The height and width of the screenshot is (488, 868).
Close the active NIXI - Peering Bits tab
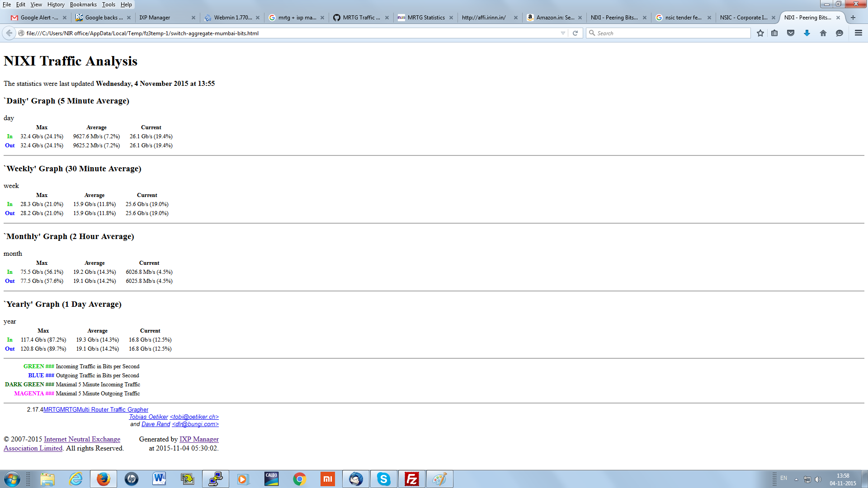[838, 18]
